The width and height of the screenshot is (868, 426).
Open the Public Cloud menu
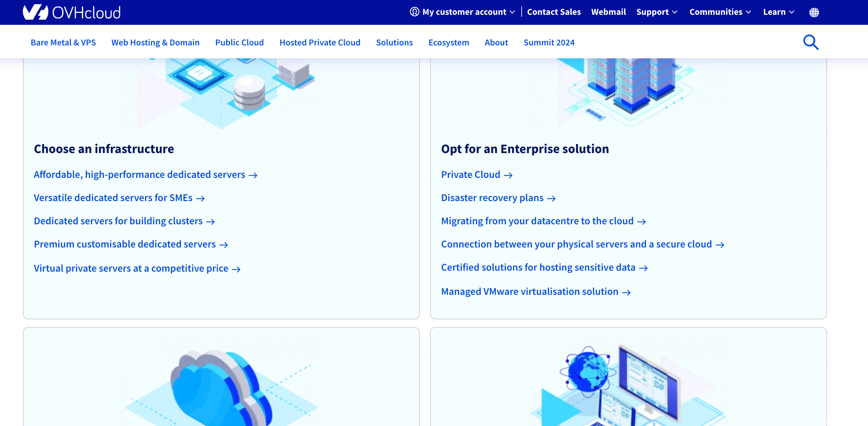239,43
